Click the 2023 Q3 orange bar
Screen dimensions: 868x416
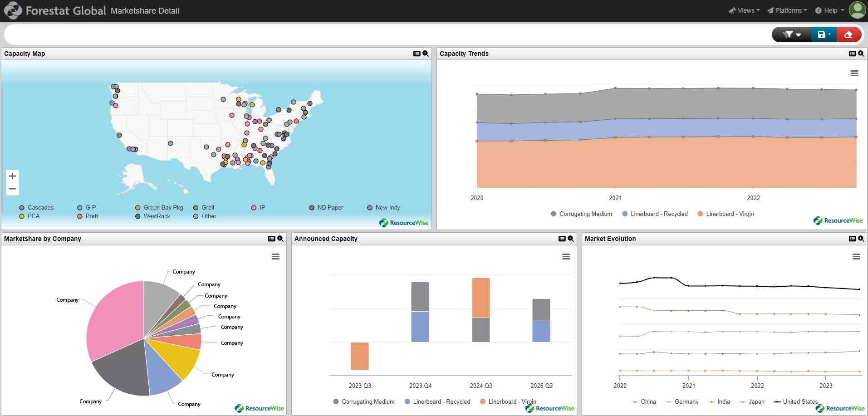(x=360, y=356)
